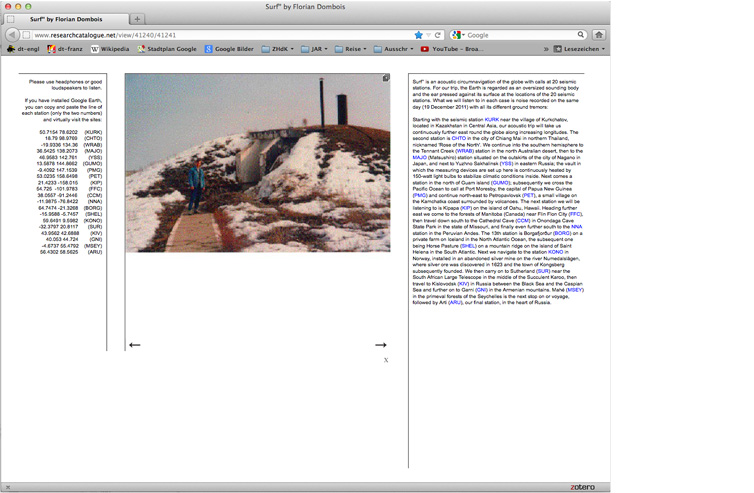
Task: Open the YouTube bookmark
Action: (x=452, y=49)
